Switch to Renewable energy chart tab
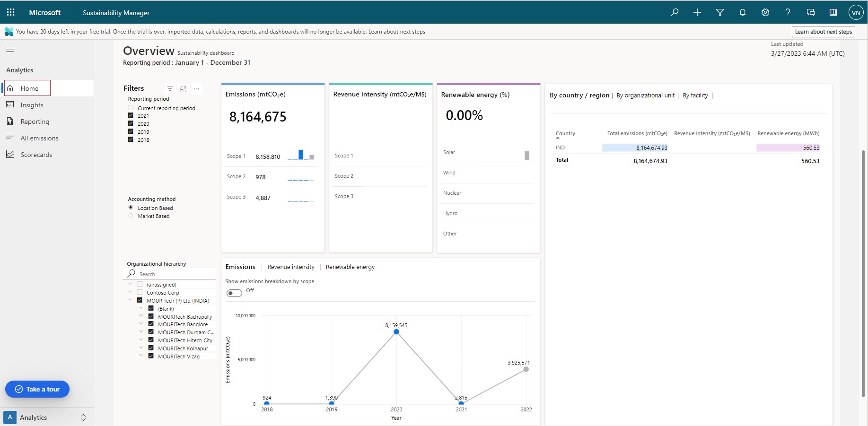Image resolution: width=868 pixels, height=426 pixels. pos(350,267)
